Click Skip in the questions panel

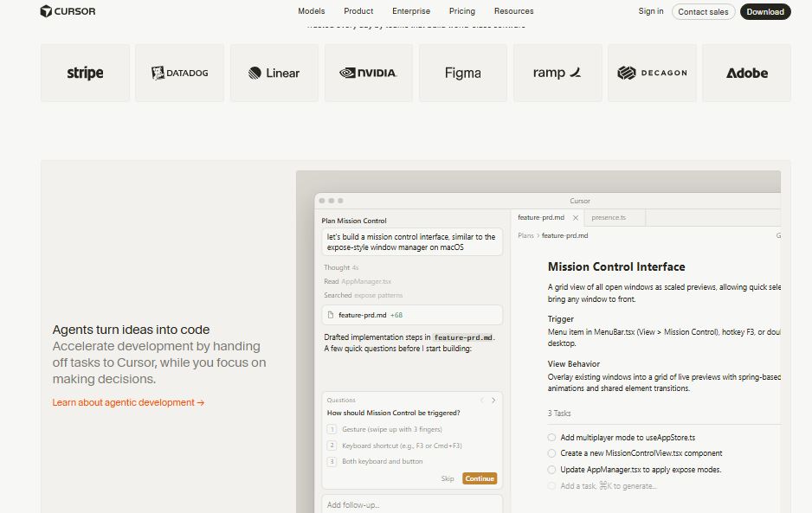448,478
